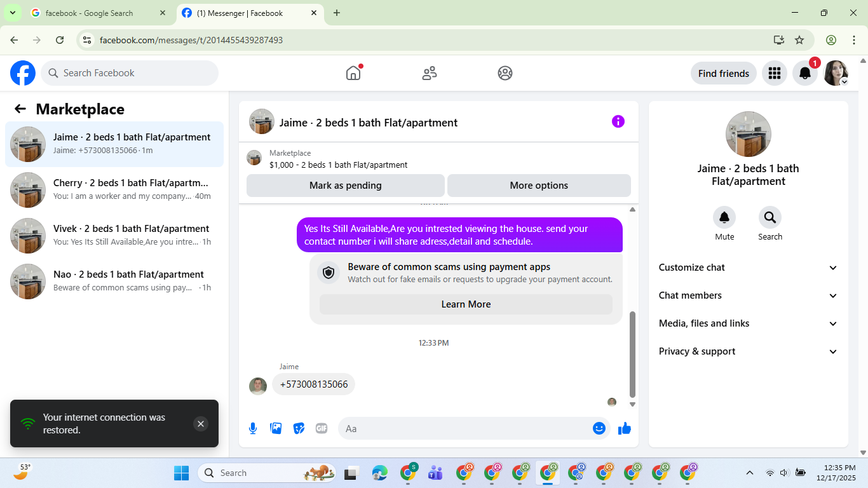Select the Messenger | Facebook tab
This screenshot has height=488, width=868.
[x=249, y=13]
